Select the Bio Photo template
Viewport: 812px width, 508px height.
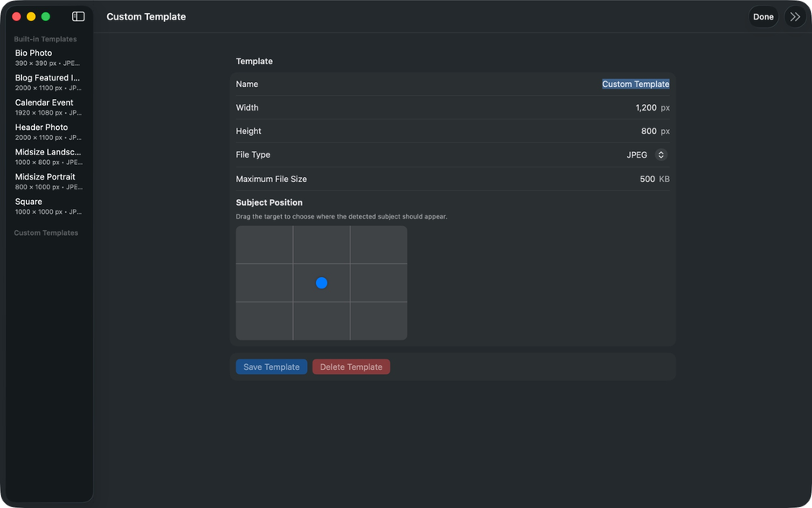(x=48, y=58)
